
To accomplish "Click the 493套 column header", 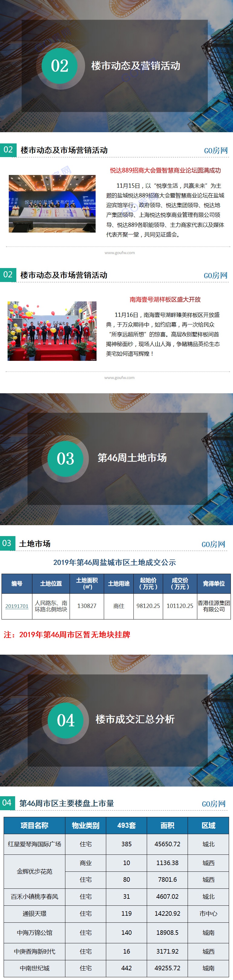I will pos(126,825).
